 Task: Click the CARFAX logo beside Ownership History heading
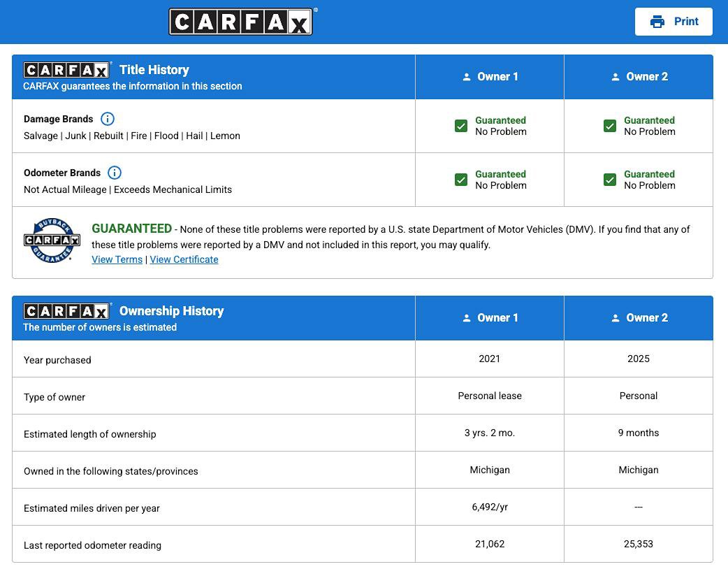[67, 311]
